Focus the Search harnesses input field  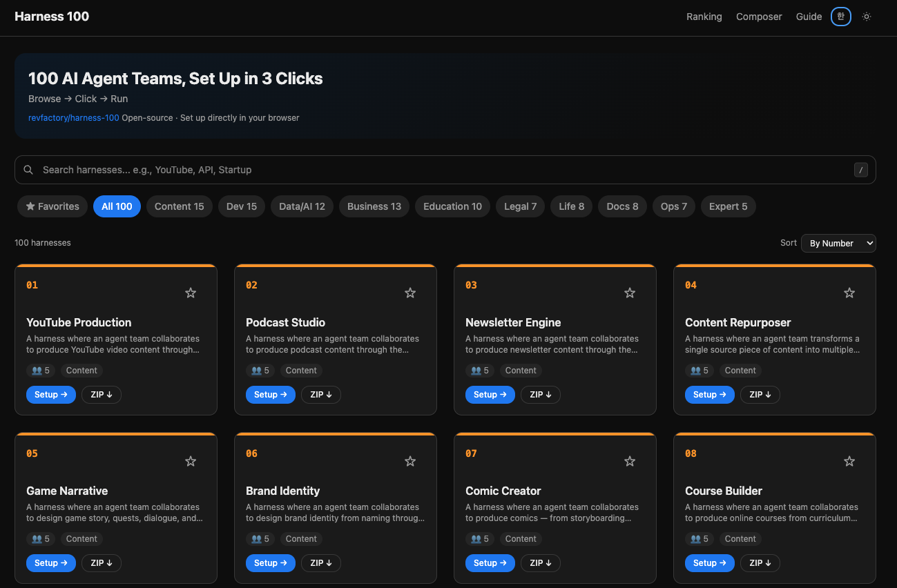pos(445,170)
